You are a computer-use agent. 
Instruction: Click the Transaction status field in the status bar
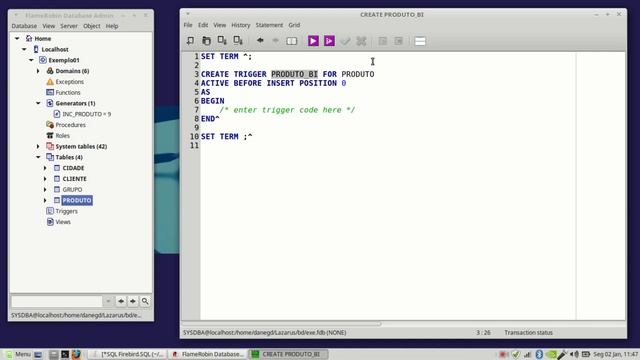coord(528,332)
